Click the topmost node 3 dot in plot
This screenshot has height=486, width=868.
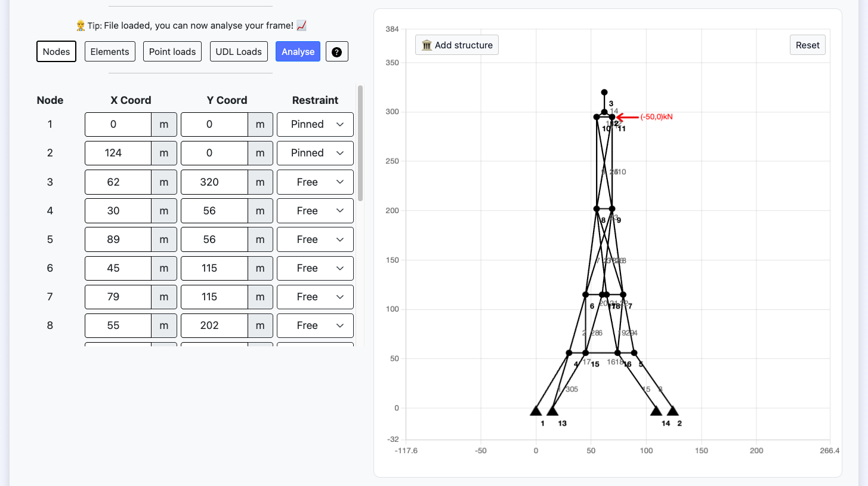(x=604, y=93)
